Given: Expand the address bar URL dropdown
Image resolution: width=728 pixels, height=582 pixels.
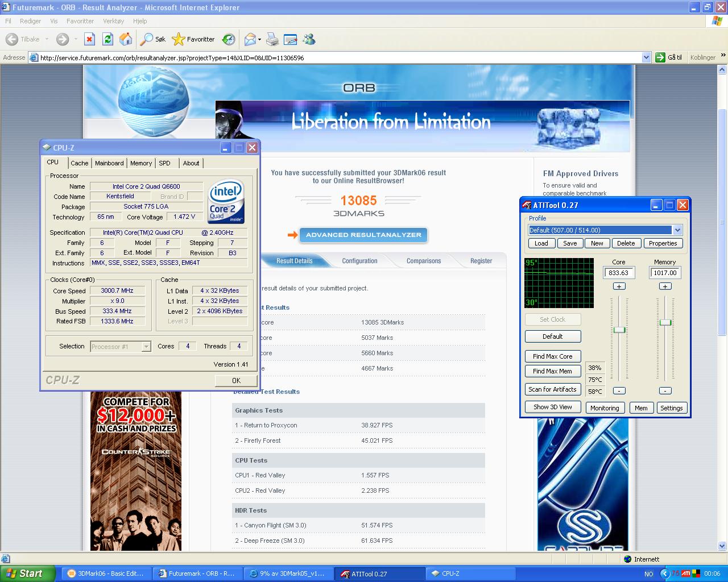Looking at the screenshot, I should (646, 57).
